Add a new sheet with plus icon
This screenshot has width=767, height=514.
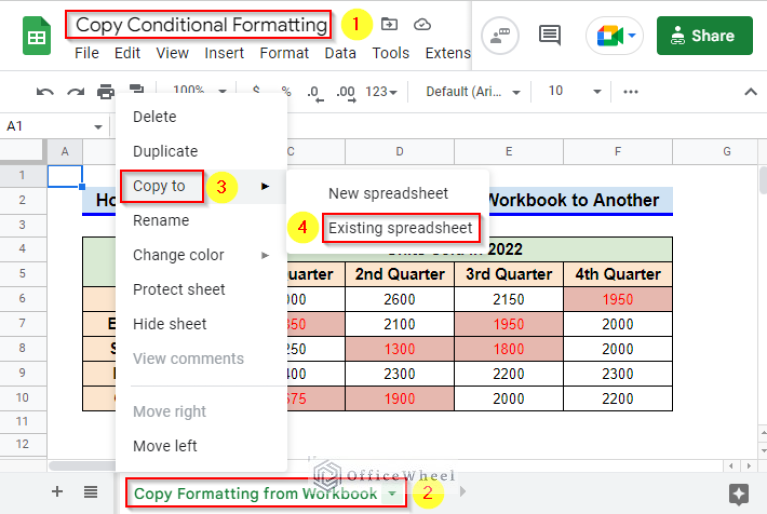(57, 491)
